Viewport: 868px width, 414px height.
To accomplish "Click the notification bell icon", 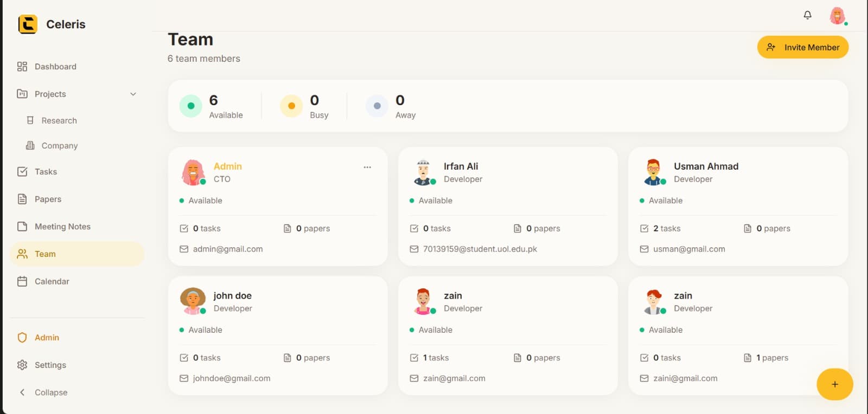I will click(x=807, y=15).
